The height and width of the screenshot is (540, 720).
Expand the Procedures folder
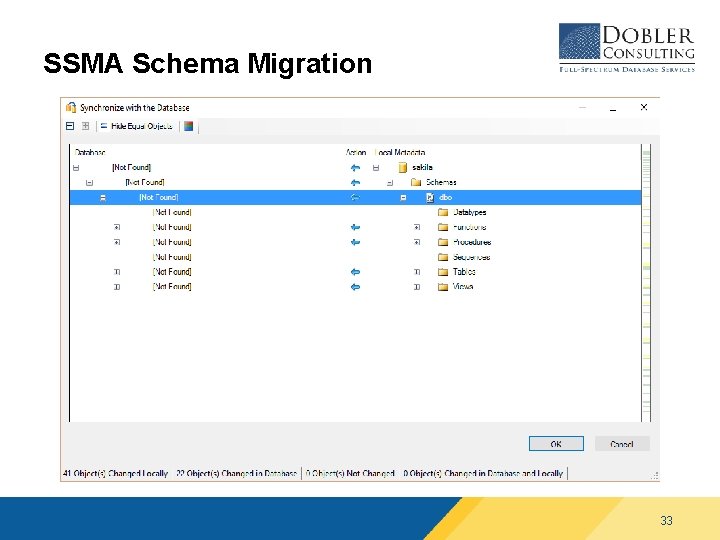point(417,242)
